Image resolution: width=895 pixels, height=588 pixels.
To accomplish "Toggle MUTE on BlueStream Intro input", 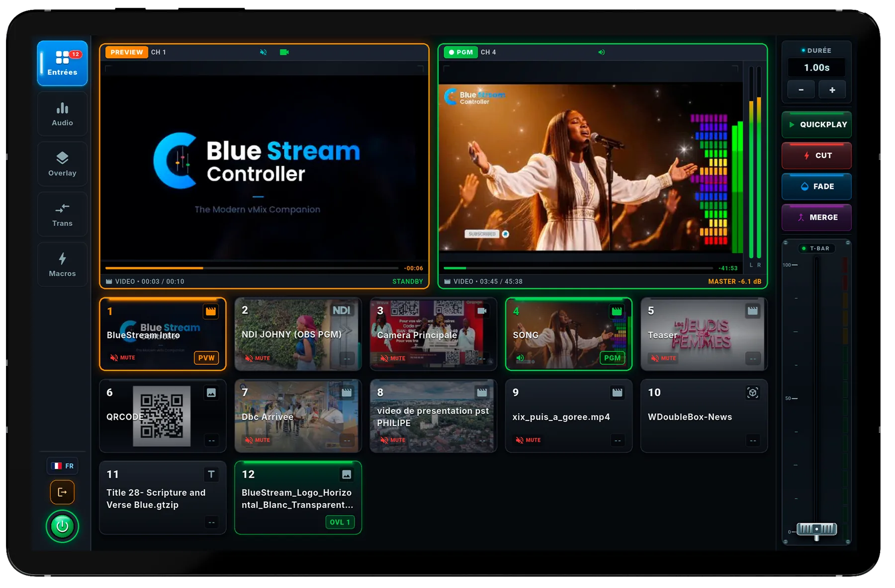I will click(123, 357).
